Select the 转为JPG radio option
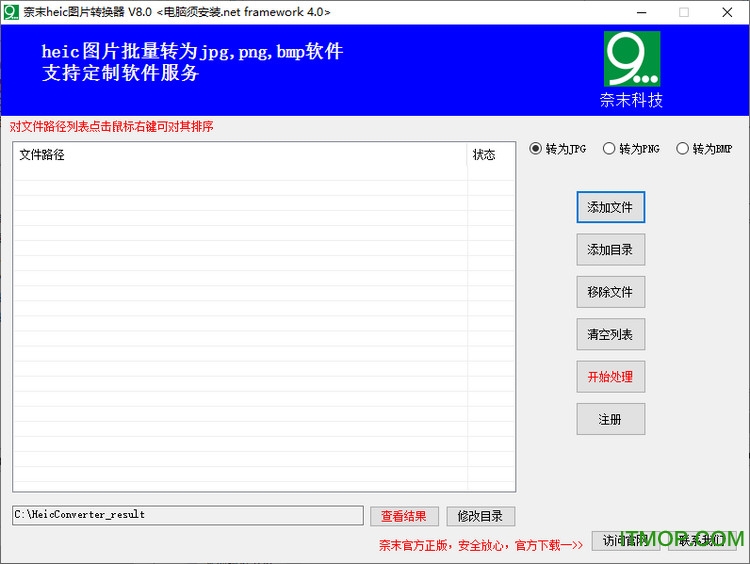This screenshot has height=564, width=750. (x=536, y=149)
